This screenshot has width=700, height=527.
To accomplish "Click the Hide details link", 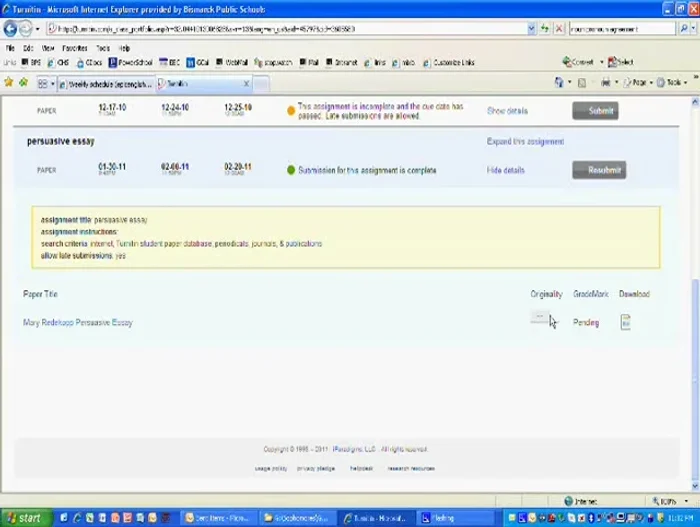I will (505, 170).
